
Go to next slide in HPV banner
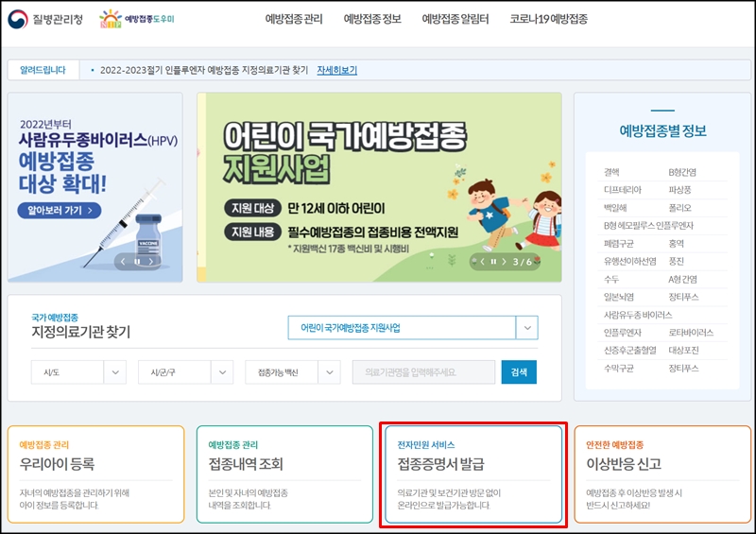coord(151,262)
